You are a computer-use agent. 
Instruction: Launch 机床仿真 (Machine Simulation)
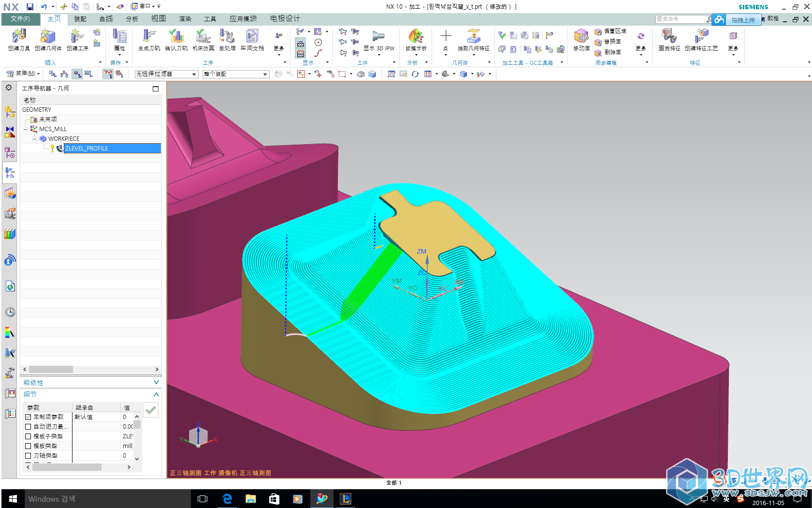[203, 40]
